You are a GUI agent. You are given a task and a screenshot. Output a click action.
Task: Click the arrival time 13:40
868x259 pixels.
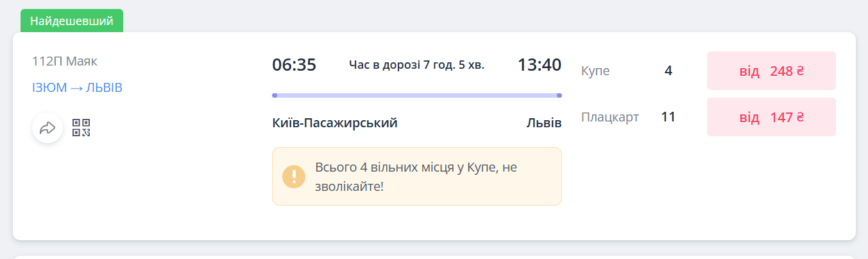point(540,65)
